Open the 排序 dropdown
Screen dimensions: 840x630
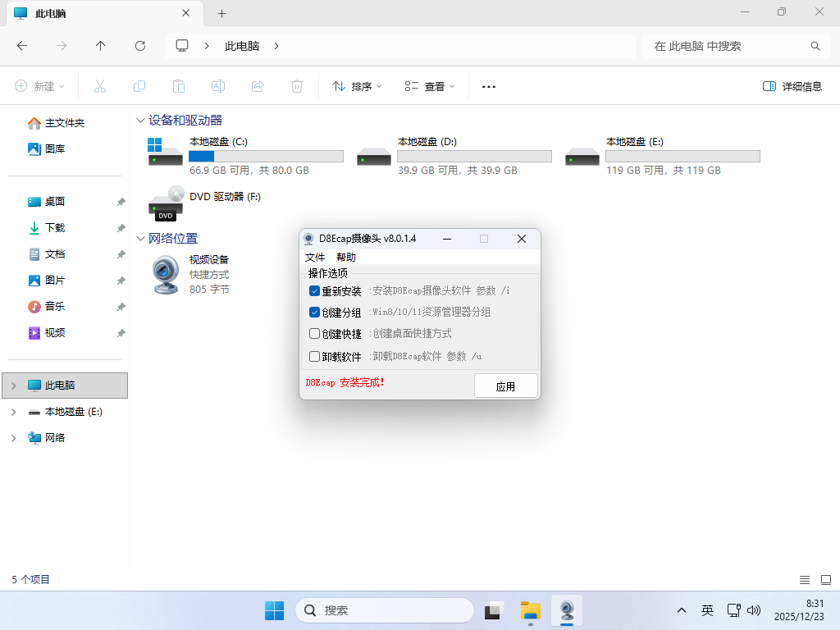click(x=356, y=85)
